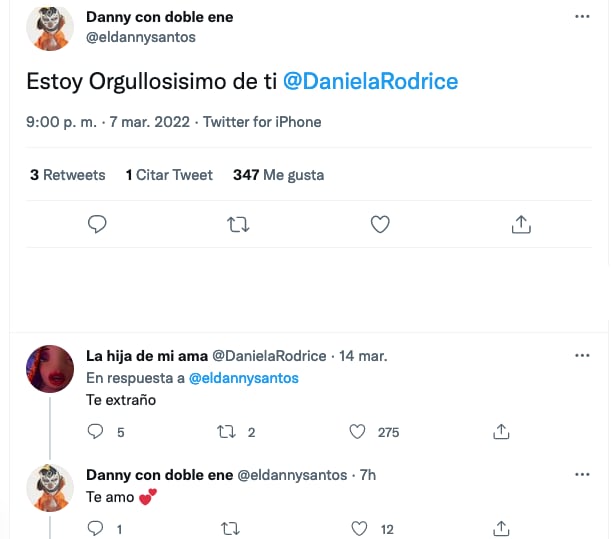Retweet the main Orgullosisimo tweet
This screenshot has height=539, width=611.
[238, 225]
